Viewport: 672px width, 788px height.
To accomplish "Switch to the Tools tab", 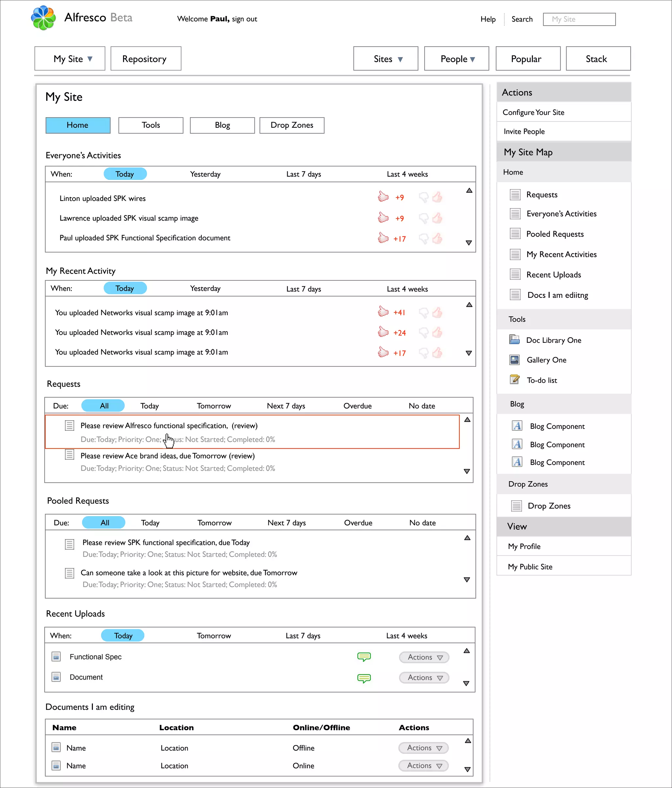I will (x=151, y=125).
